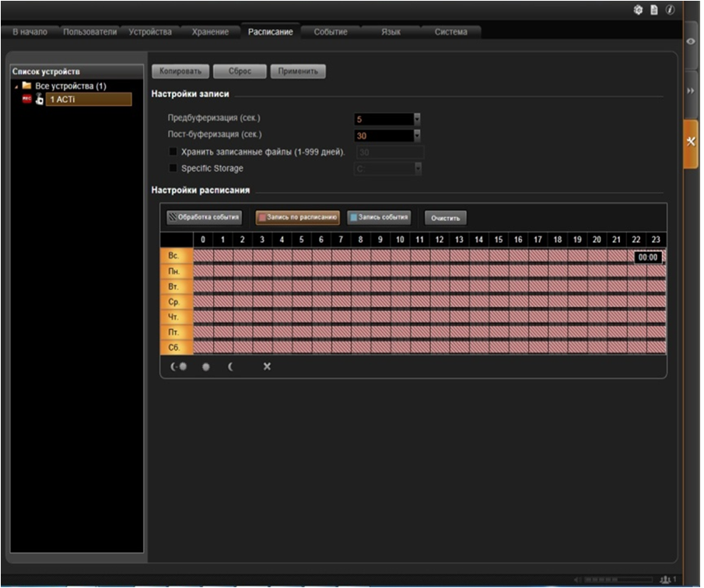Click the Вс. day row header
704x588 pixels.
177,255
